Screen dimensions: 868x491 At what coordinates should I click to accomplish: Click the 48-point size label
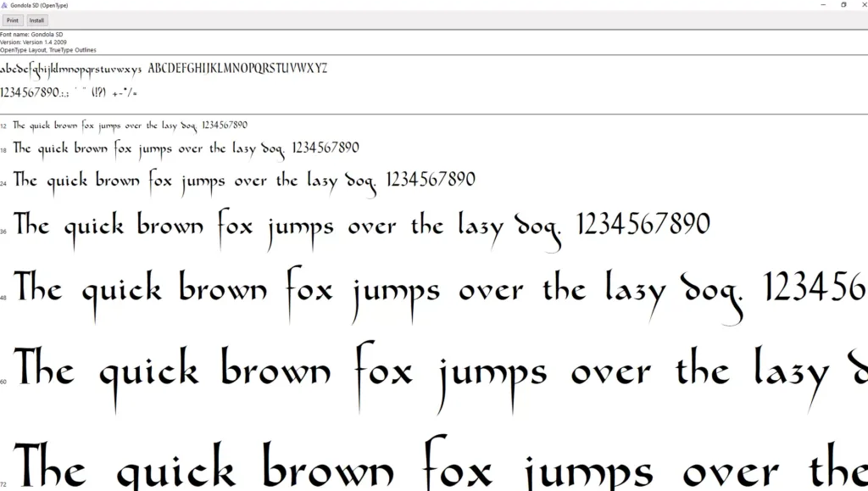point(3,298)
